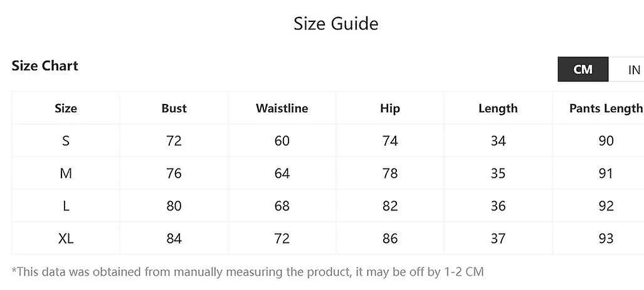Click pants length value 92 for L
This screenshot has height=290, width=644.
click(x=606, y=205)
